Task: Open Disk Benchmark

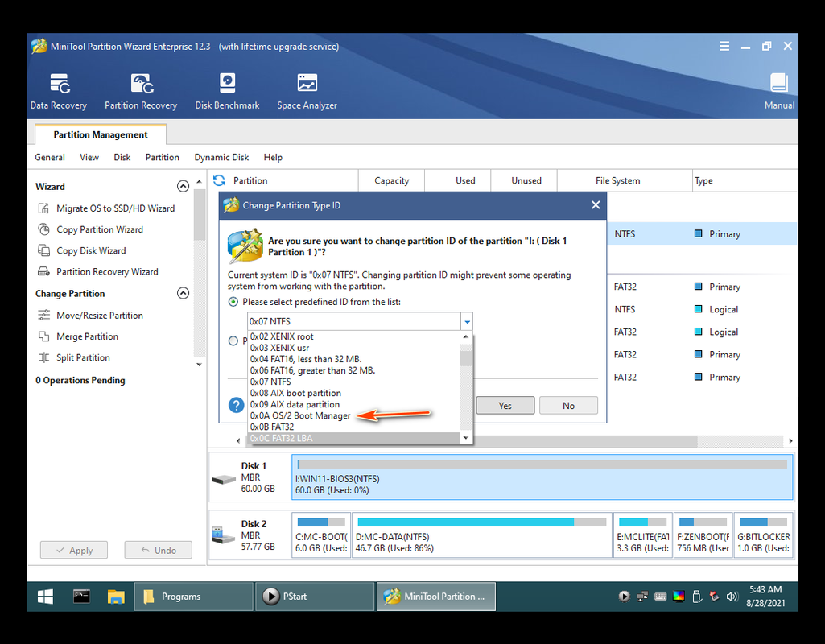Action: 227,92
